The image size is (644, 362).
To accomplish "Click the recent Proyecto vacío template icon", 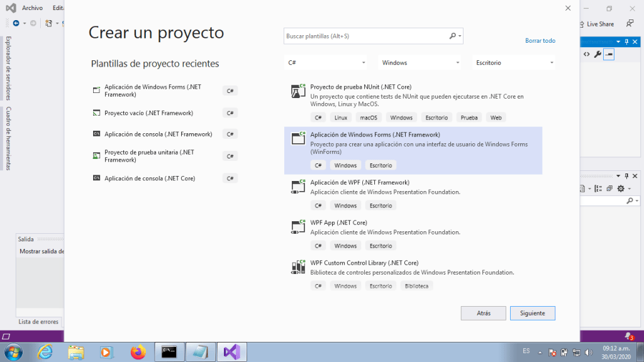I will 96,113.
